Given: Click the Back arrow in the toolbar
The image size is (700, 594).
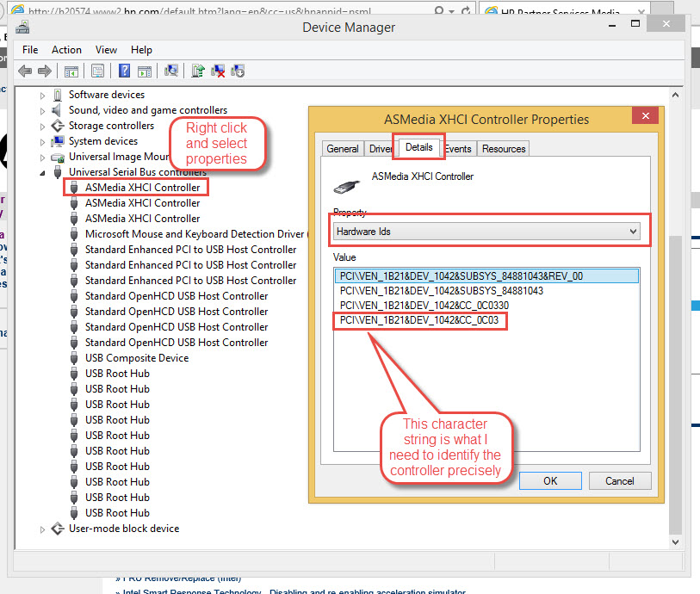Looking at the screenshot, I should coord(25,71).
